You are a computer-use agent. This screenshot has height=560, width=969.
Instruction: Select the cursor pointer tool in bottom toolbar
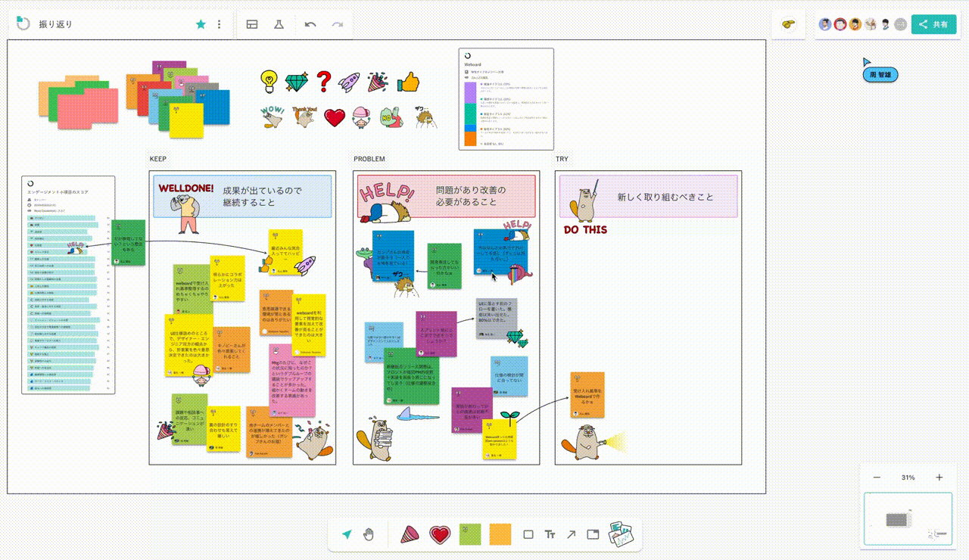point(347,534)
